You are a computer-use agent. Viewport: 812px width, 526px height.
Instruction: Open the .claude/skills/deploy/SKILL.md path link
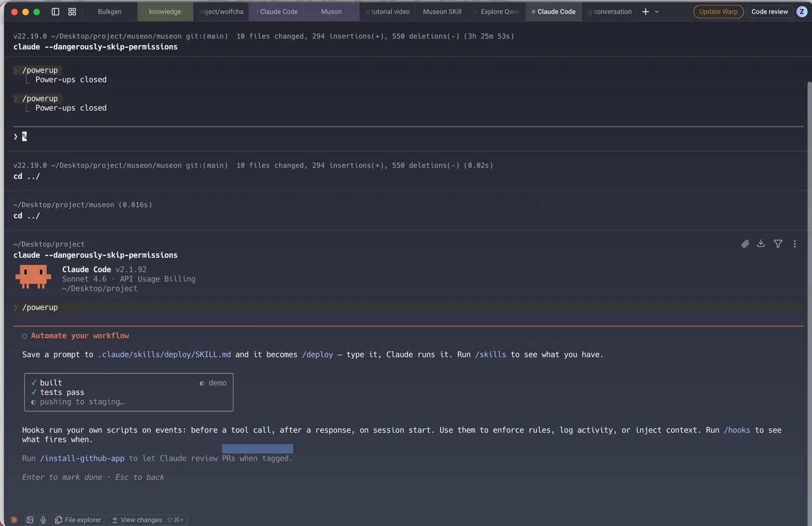tap(164, 354)
